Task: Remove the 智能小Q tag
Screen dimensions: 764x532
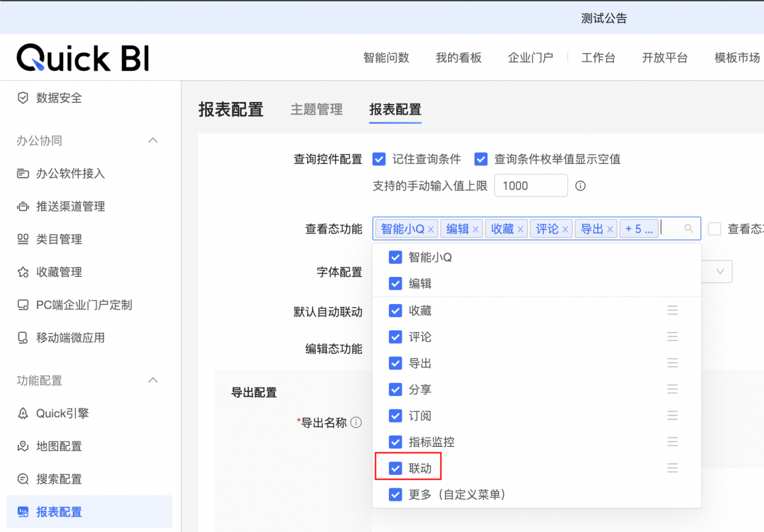Action: 431,230
